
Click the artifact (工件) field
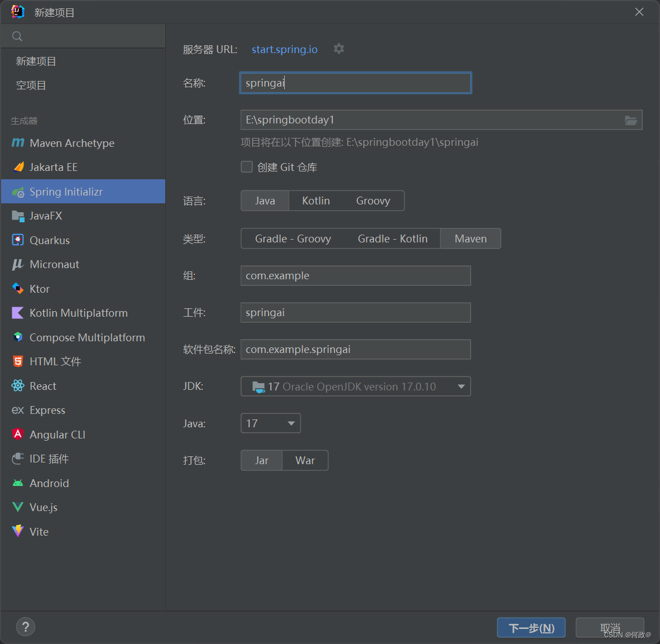click(356, 313)
